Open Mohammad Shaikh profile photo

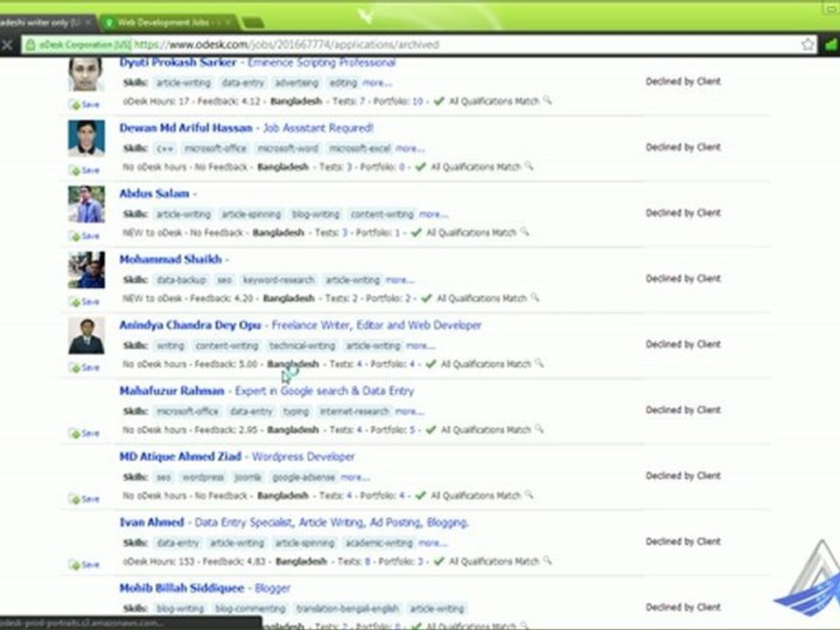pyautogui.click(x=87, y=270)
